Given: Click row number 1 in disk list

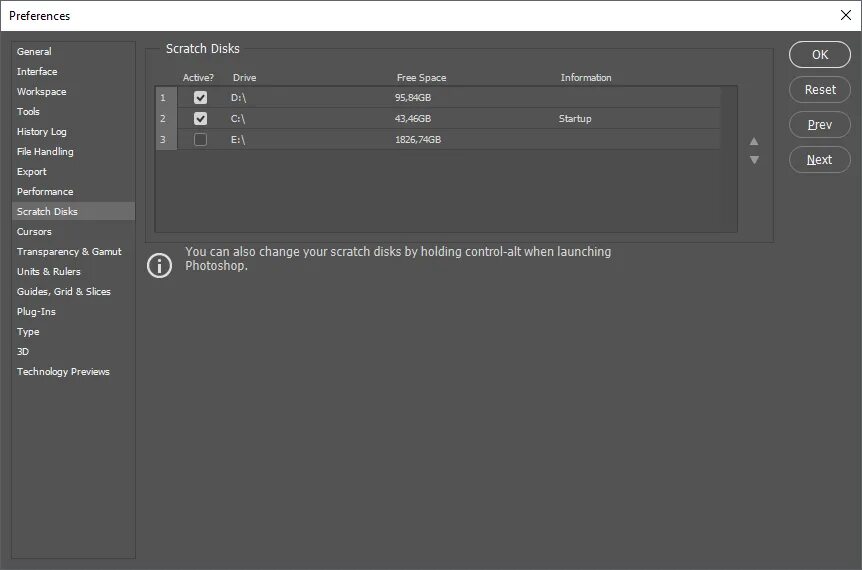Looking at the screenshot, I should pos(163,98).
